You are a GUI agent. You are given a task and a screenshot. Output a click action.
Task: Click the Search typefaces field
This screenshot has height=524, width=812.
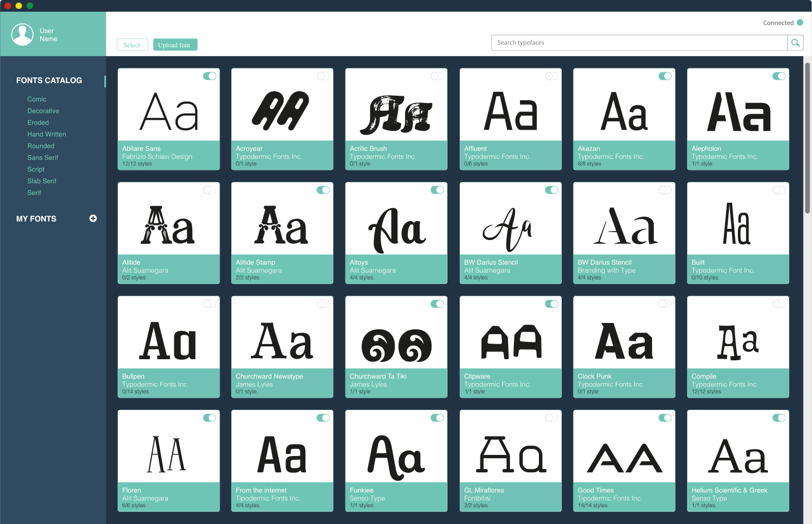coord(639,43)
